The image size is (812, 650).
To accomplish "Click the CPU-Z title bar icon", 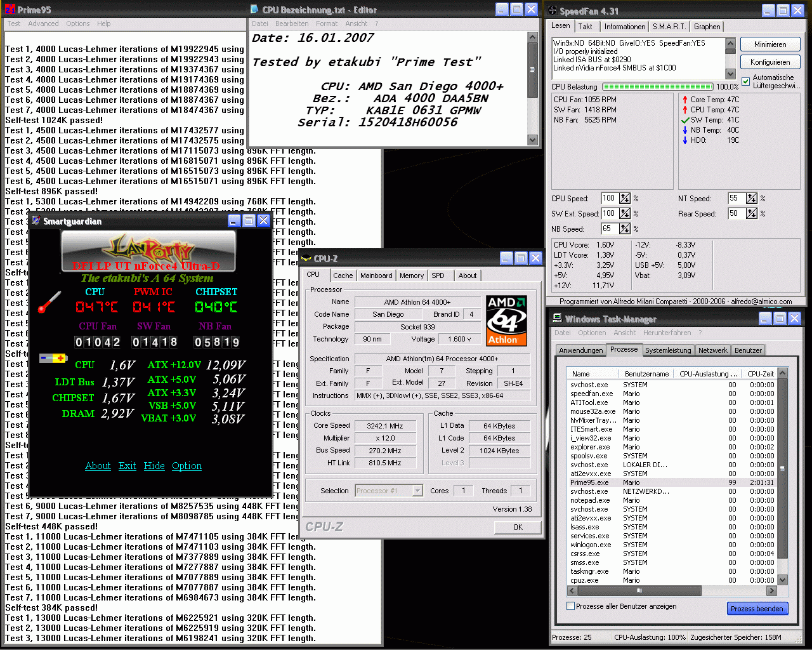I will pyautogui.click(x=306, y=258).
